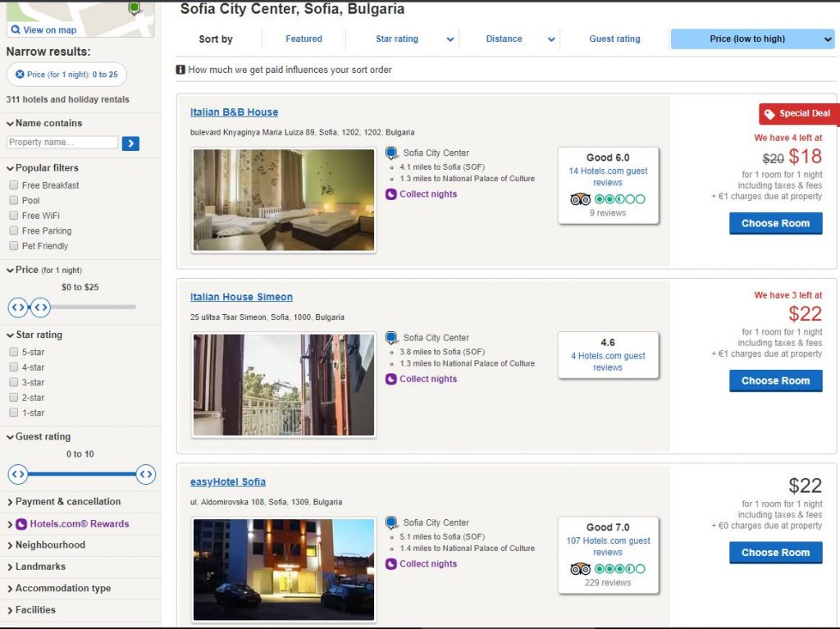The image size is (840, 629).
Task: Click the Hotels.com Rewards purple icon
Action: [23, 524]
